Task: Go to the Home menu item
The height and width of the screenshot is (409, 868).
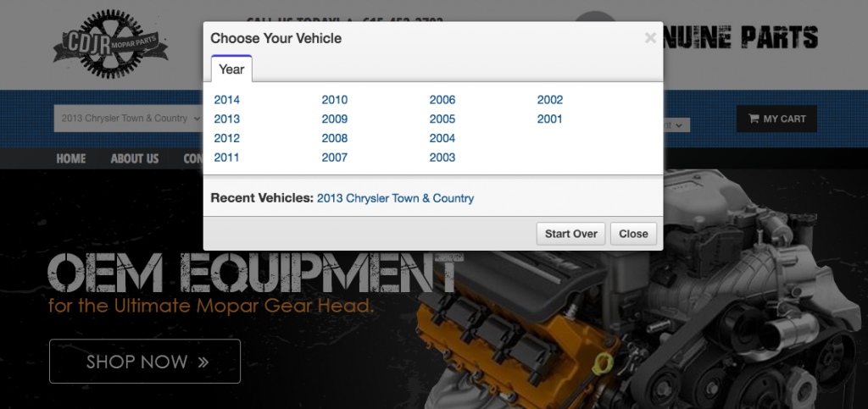Action: click(71, 158)
